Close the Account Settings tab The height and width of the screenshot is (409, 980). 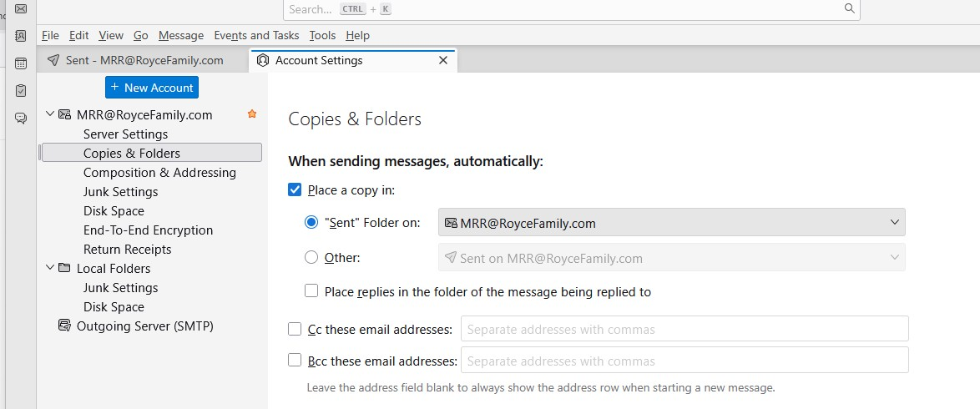click(x=444, y=60)
